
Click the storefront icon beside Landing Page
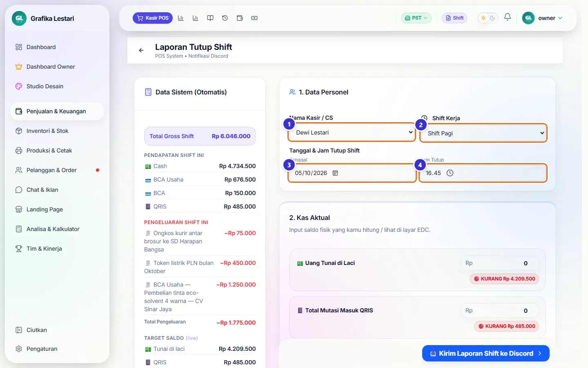[x=19, y=209]
